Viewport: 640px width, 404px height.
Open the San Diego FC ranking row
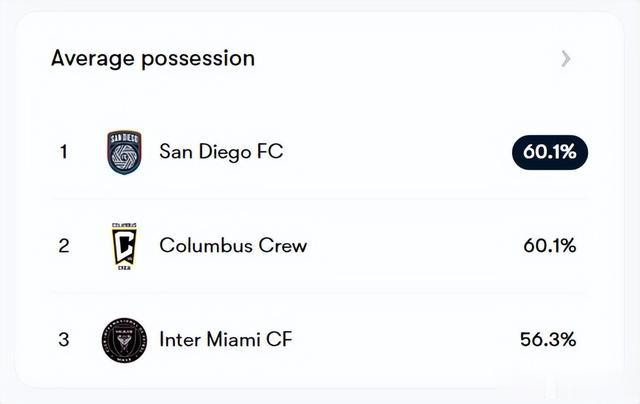point(320,152)
